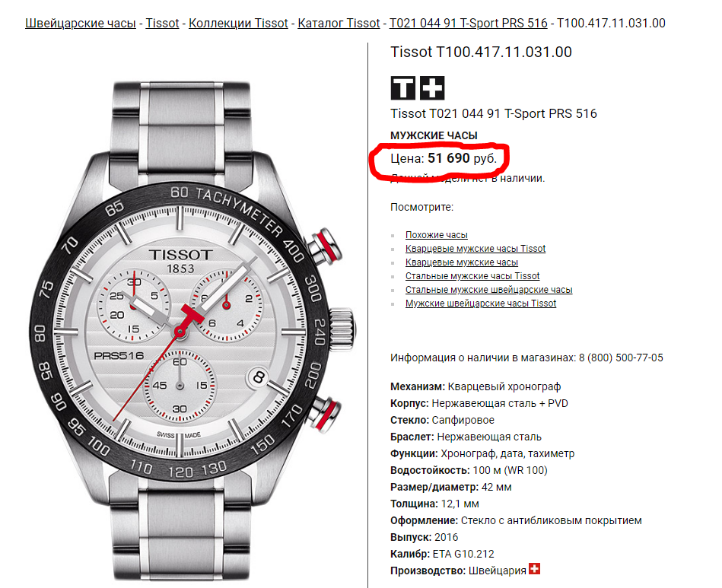Follow the Кварцевые мужские часы link
Screen dimensions: 722x588
click(x=461, y=262)
